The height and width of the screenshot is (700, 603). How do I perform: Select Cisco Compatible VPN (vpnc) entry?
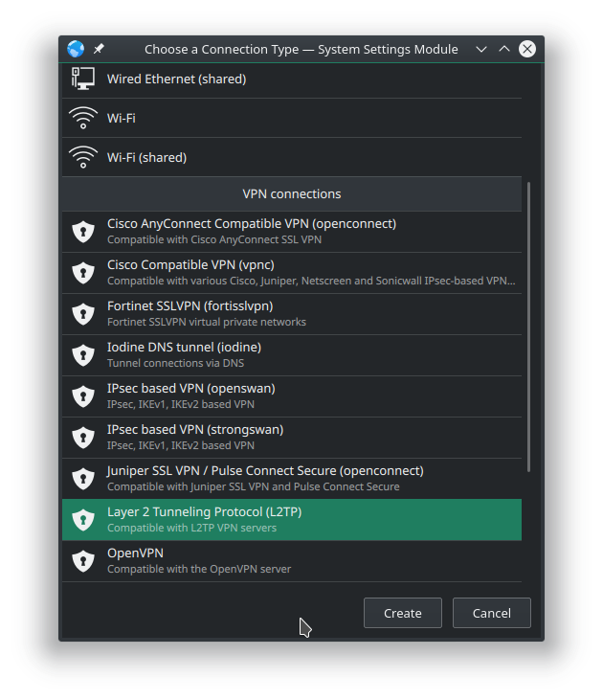[292, 273]
